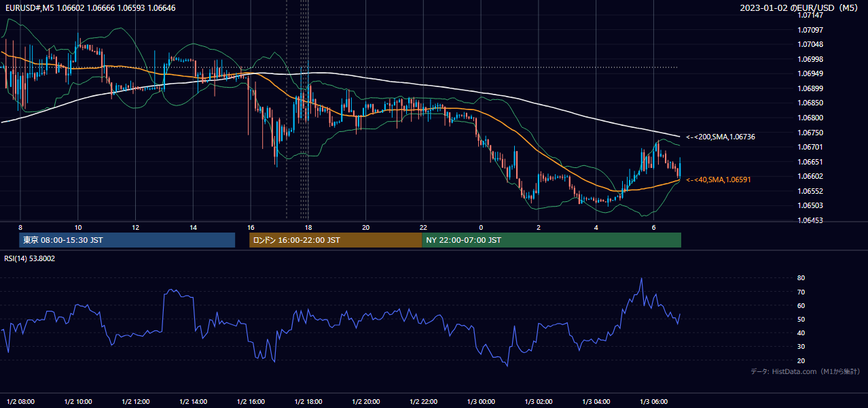The image size is (868, 408).
Task: Click the 1/3 00:00 time label
Action: [481, 401]
